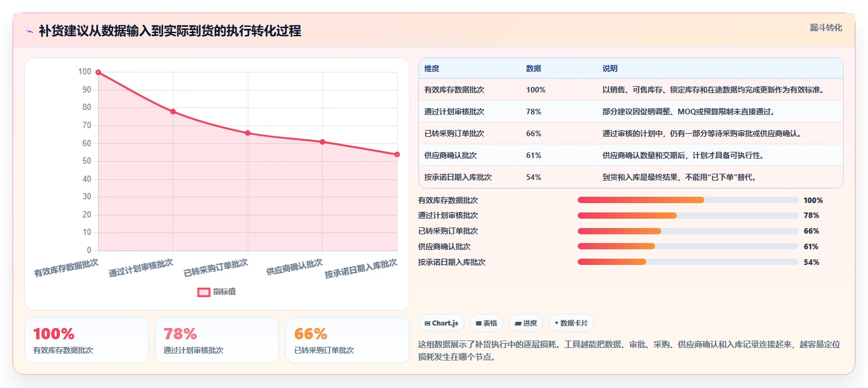
Task: Click the 已转采购订单批次 chart data point
Action: 248,133
